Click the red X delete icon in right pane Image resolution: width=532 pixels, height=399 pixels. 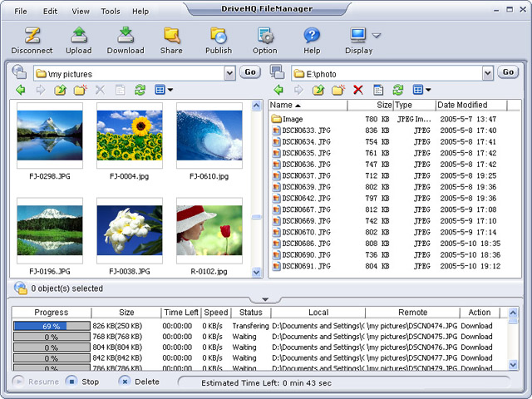click(358, 90)
